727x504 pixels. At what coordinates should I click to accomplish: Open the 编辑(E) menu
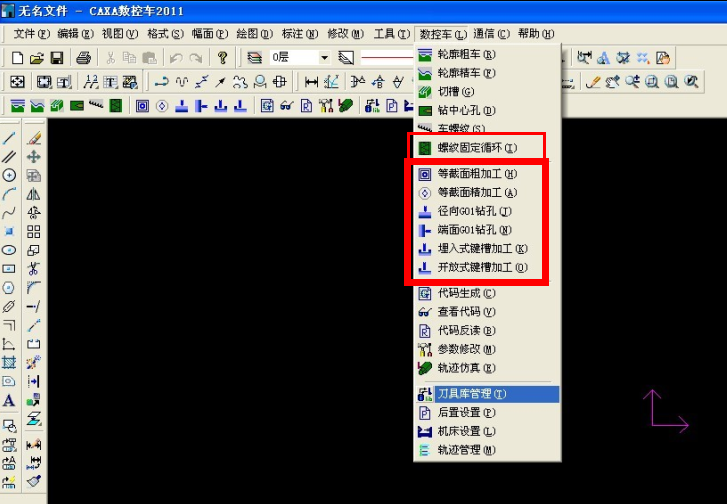coord(75,34)
